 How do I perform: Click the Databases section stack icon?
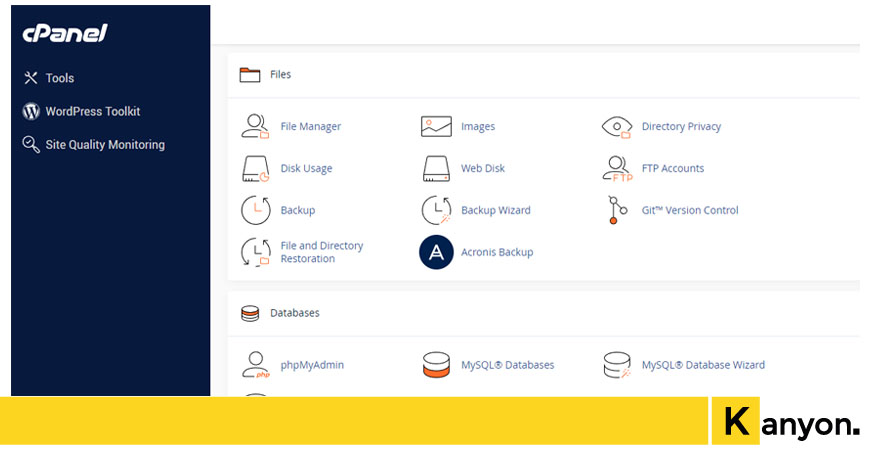[250, 314]
